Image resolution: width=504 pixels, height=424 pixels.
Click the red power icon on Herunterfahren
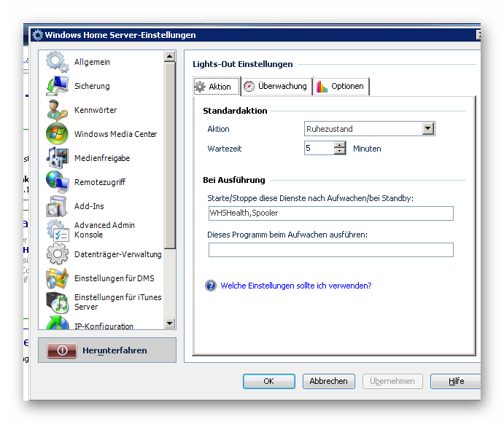coord(62,350)
